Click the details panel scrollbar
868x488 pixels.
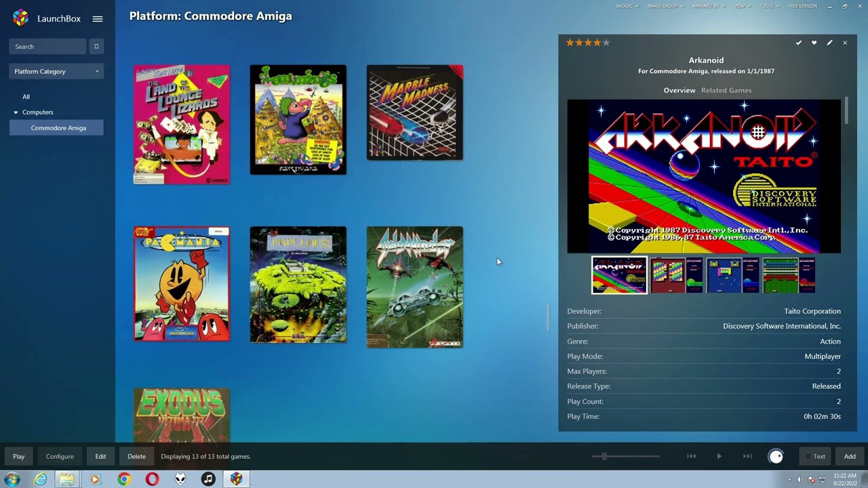pos(846,110)
